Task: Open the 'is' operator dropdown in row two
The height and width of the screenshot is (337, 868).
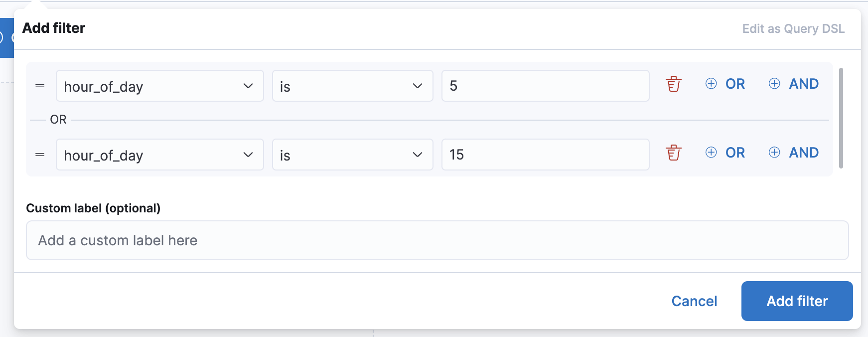Action: click(352, 155)
